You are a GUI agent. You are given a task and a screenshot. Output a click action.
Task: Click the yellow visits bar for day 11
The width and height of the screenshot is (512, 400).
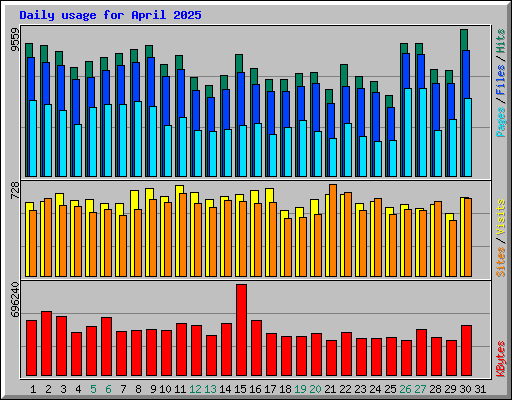click(179, 189)
